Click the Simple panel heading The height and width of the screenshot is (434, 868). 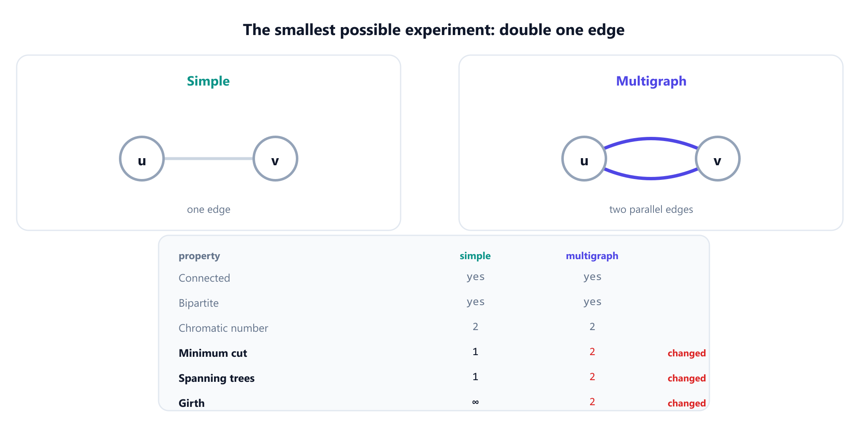point(208,81)
